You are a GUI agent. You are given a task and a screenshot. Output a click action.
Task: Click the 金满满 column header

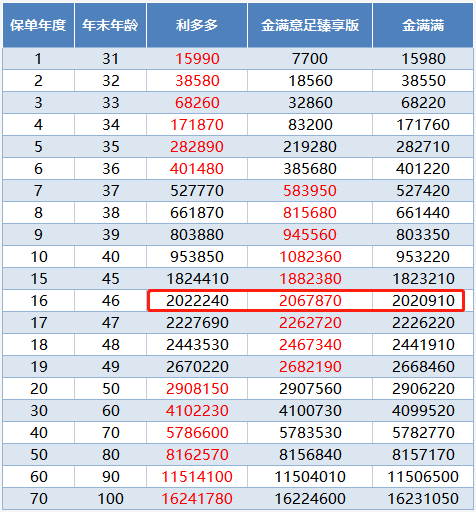pos(423,25)
